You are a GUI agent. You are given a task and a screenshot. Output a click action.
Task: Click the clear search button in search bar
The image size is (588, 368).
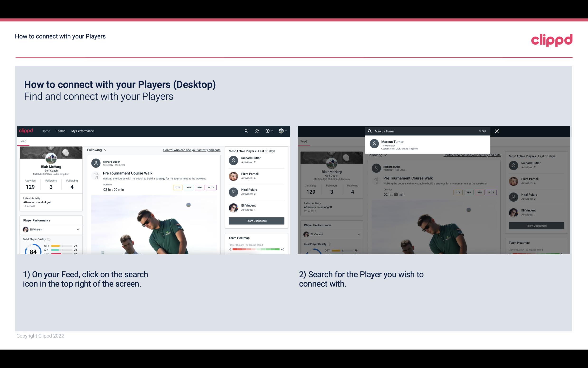(x=482, y=131)
